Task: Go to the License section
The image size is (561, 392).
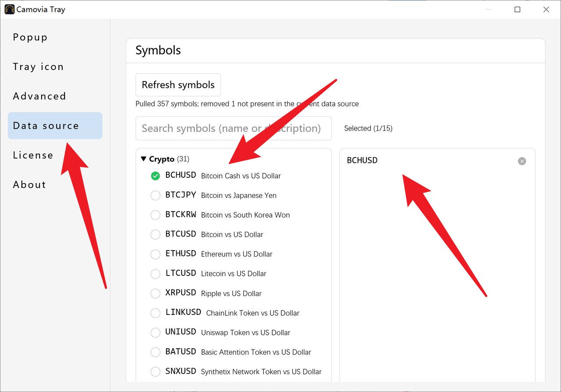Action: 55,155
